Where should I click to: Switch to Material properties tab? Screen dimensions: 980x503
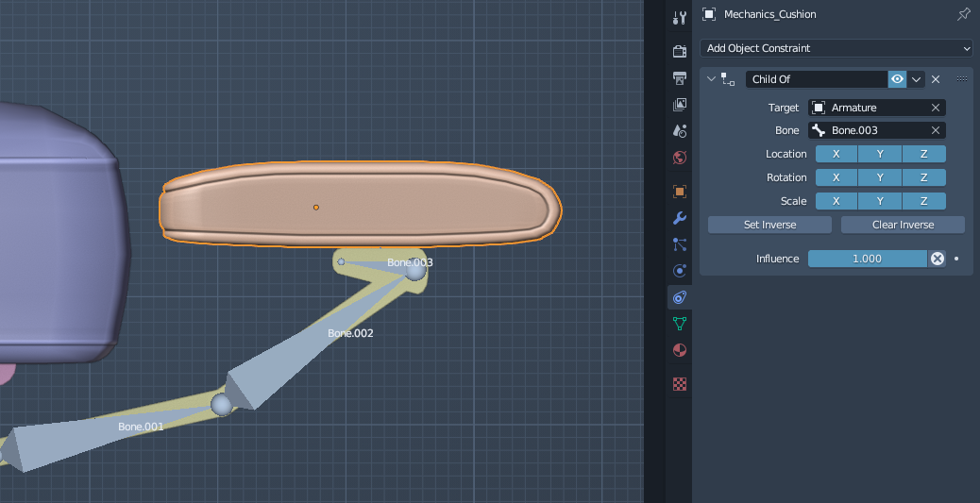click(679, 350)
